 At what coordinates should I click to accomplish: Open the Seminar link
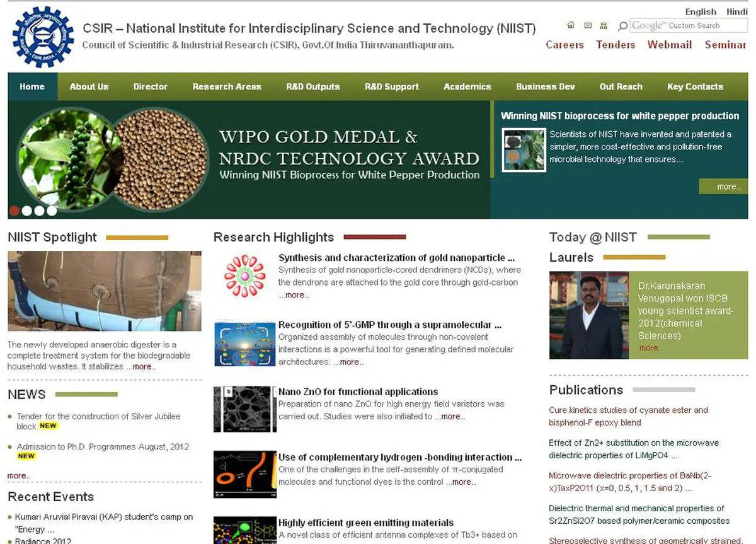click(725, 45)
